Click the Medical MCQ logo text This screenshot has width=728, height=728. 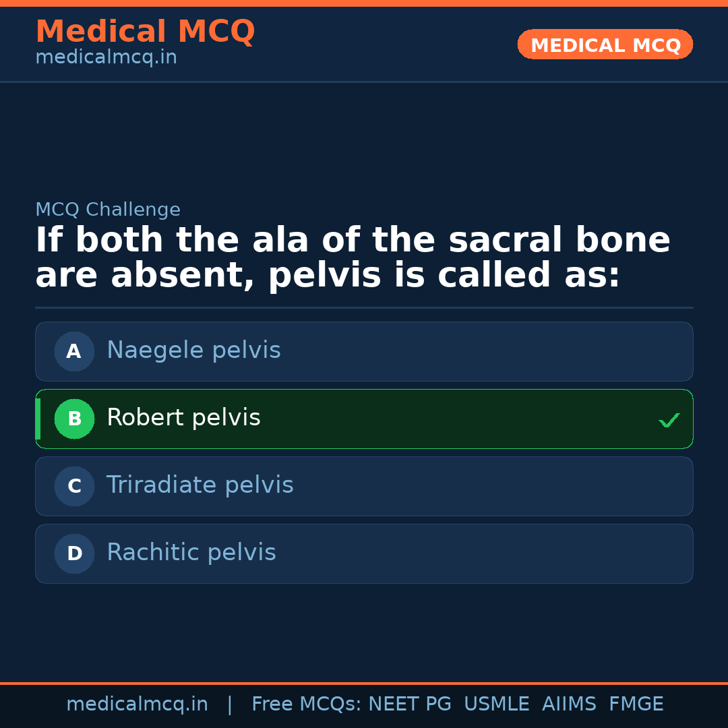(145, 31)
